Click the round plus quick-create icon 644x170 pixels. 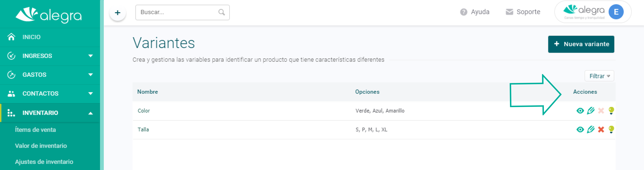117,12
